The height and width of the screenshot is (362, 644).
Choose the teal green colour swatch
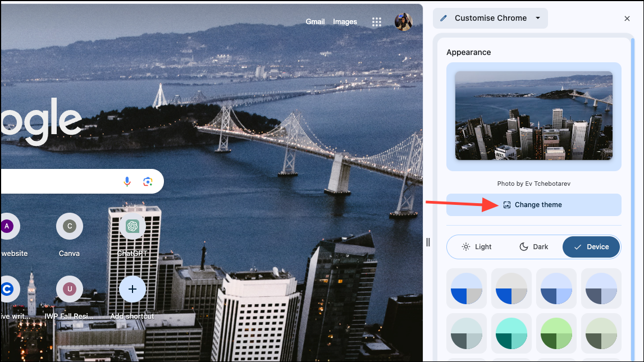pos(511,334)
